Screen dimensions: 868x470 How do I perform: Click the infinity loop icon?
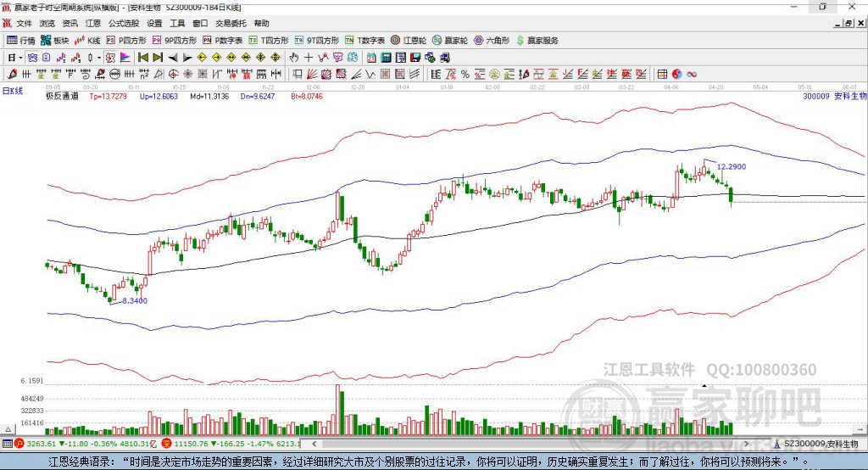pos(692,75)
